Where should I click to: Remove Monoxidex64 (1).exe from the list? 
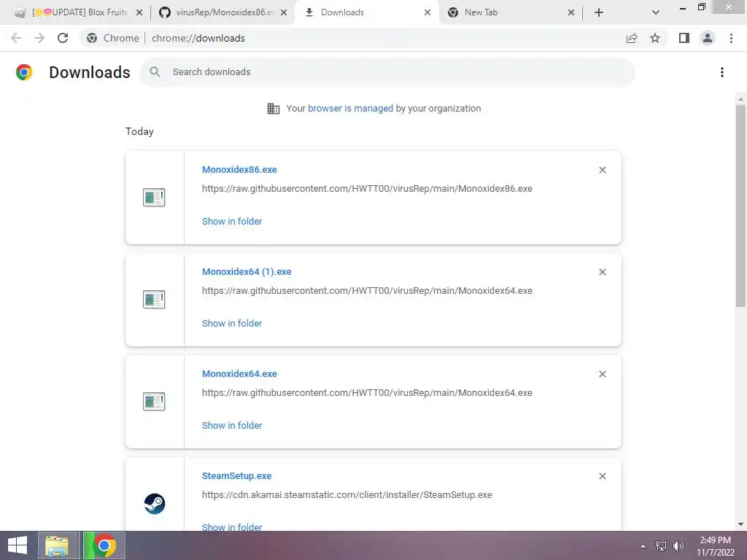(x=602, y=272)
